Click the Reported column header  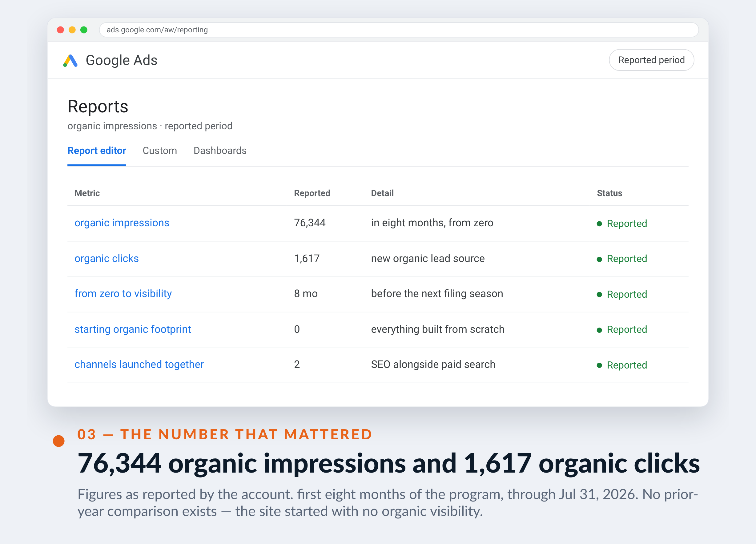click(312, 193)
